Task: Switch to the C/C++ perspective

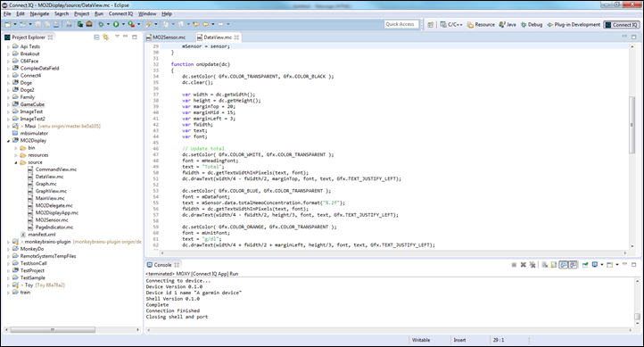Action: (x=451, y=25)
